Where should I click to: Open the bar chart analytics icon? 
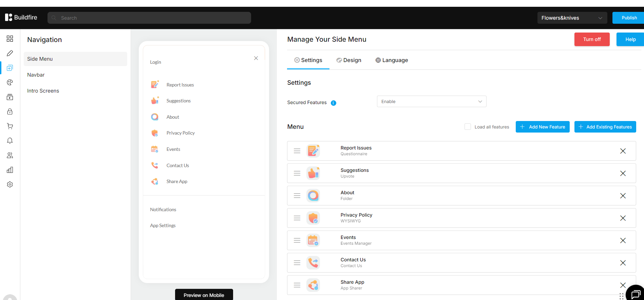coord(10,170)
